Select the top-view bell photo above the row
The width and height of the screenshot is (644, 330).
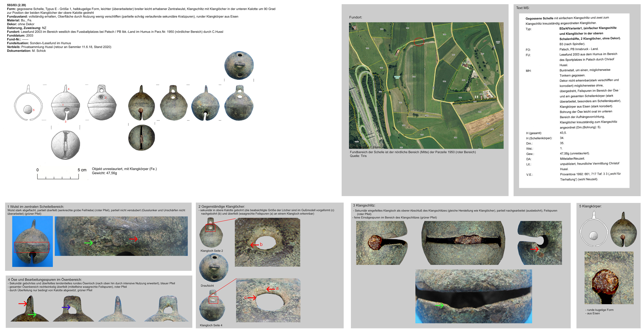click(x=239, y=66)
